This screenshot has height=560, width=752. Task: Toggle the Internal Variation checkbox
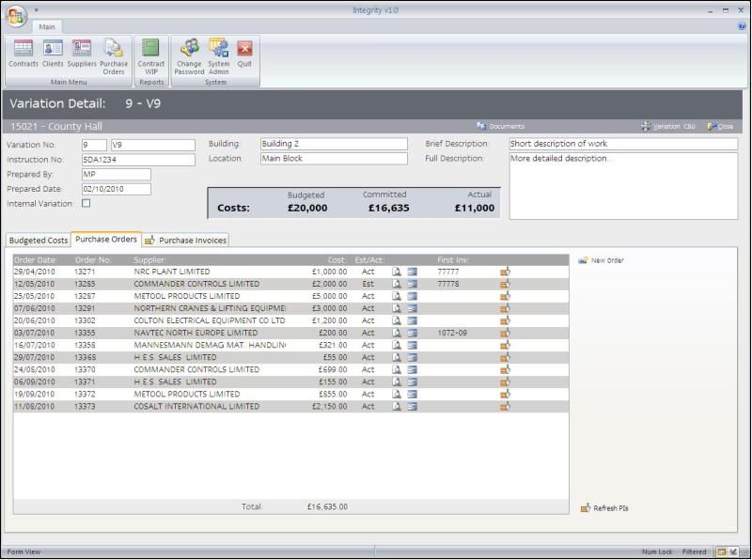86,203
